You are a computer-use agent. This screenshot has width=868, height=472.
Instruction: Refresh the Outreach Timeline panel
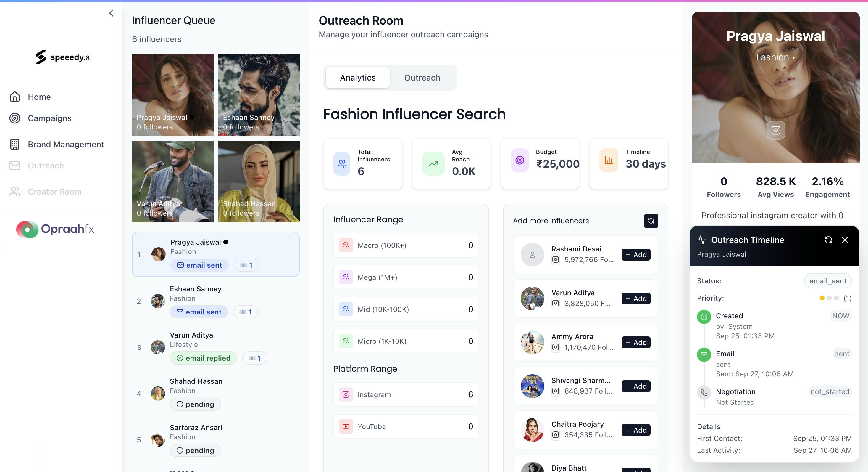(828, 240)
